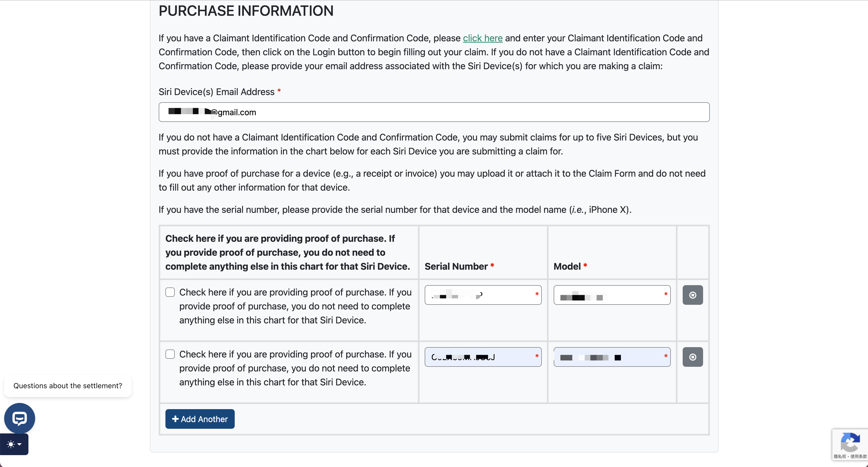The height and width of the screenshot is (467, 868).
Task: Open the live chat bubble icon
Action: click(19, 418)
